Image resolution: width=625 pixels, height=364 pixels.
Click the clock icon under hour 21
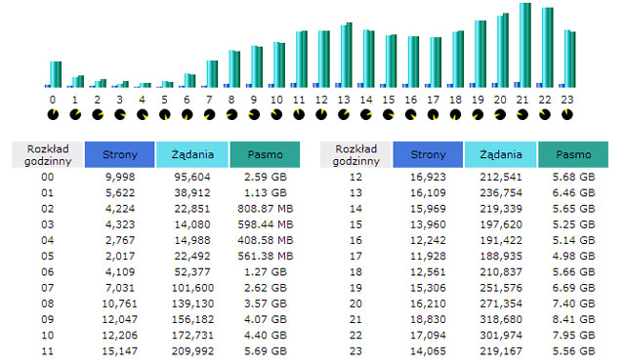click(x=522, y=115)
